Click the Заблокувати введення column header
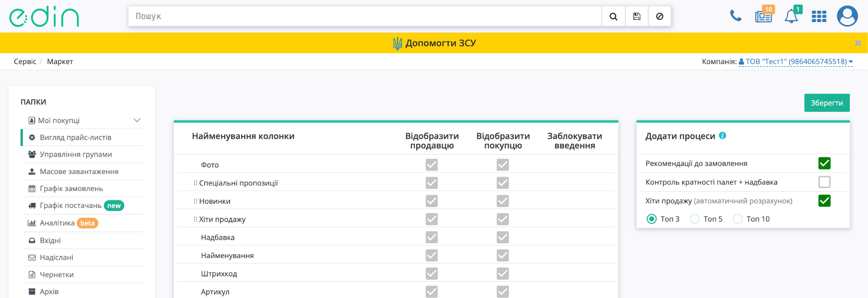The height and width of the screenshot is (298, 868). click(x=575, y=141)
